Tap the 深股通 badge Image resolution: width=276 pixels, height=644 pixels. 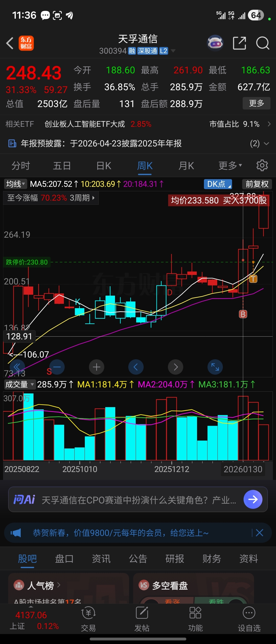tap(147, 51)
